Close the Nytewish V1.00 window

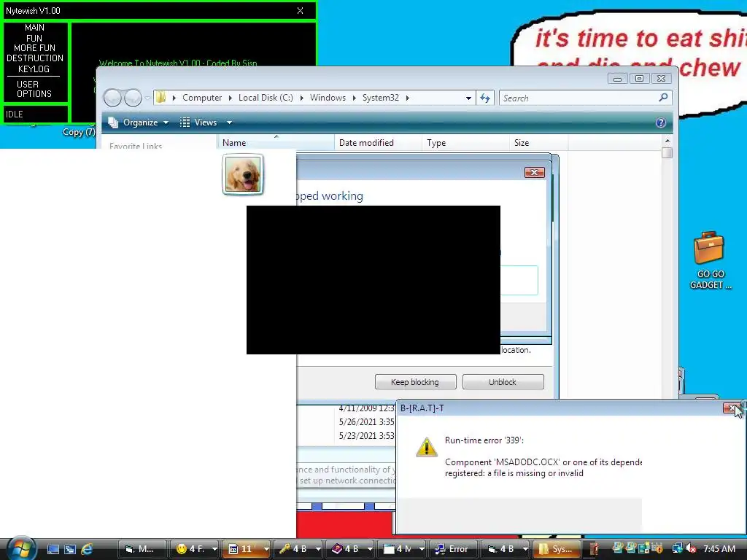click(300, 10)
